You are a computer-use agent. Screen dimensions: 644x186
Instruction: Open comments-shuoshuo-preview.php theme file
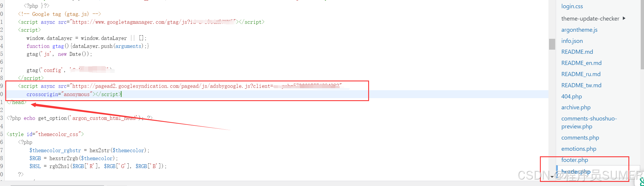coord(589,123)
